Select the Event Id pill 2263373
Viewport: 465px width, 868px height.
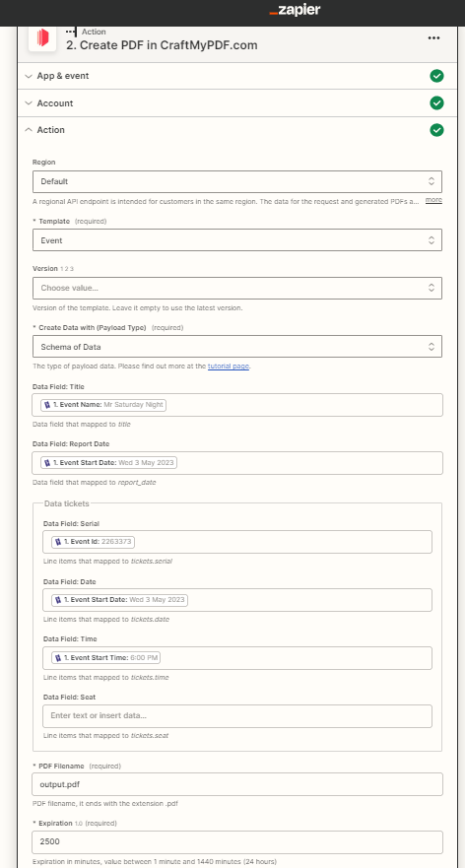coord(93,542)
